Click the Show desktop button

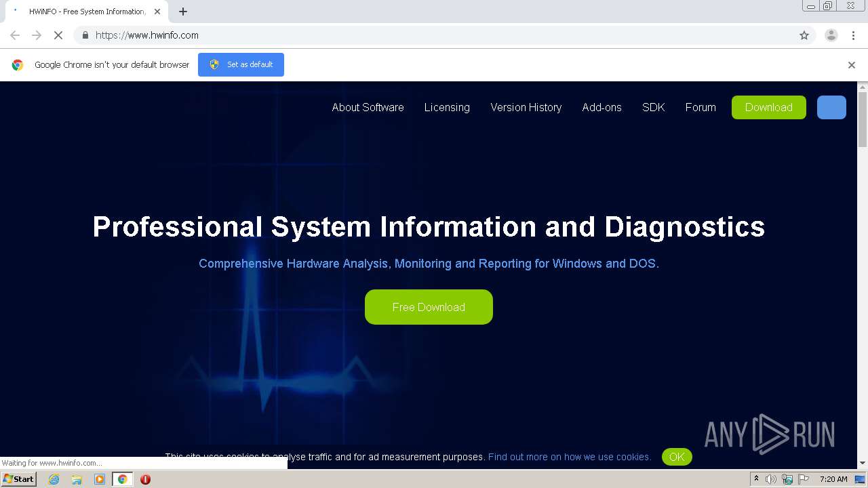[861, 479]
